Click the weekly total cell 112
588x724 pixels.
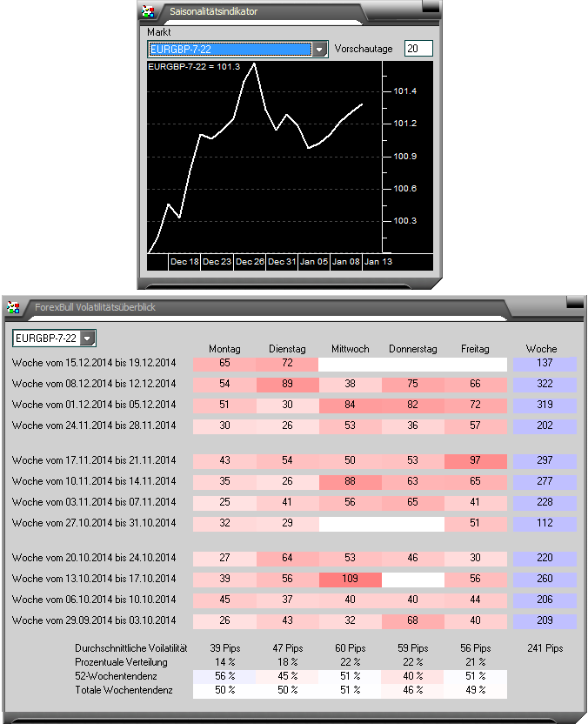click(545, 524)
